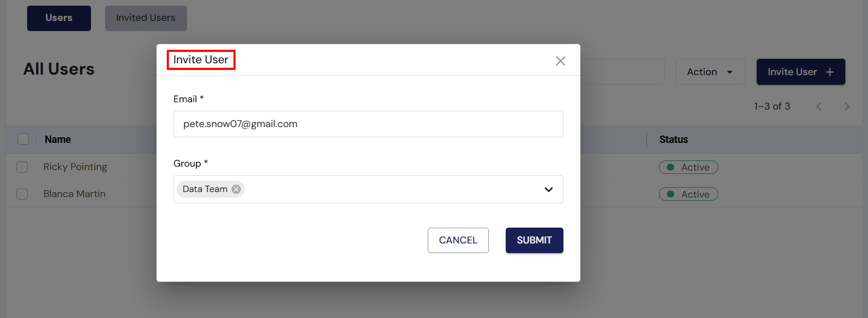Check the Ricky Pointing row checkbox
The height and width of the screenshot is (318, 868).
(22, 167)
